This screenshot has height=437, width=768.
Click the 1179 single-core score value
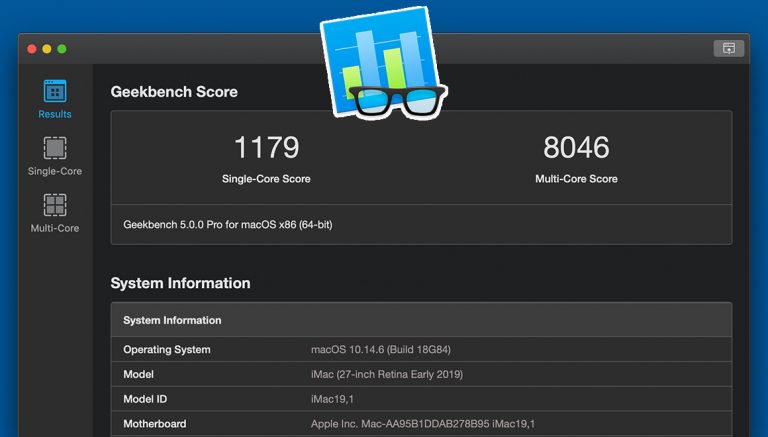tap(266, 147)
